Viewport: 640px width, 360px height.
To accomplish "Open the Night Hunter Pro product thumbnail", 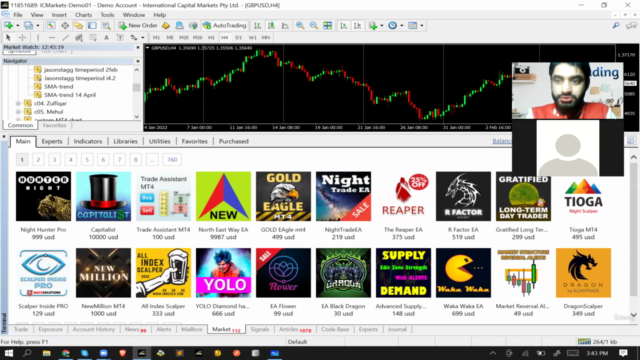I will 43,196.
